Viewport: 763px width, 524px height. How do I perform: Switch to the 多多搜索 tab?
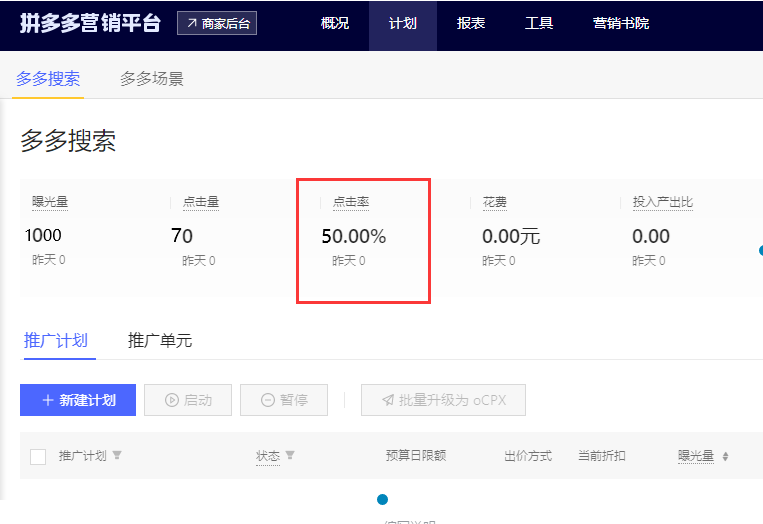click(x=48, y=78)
